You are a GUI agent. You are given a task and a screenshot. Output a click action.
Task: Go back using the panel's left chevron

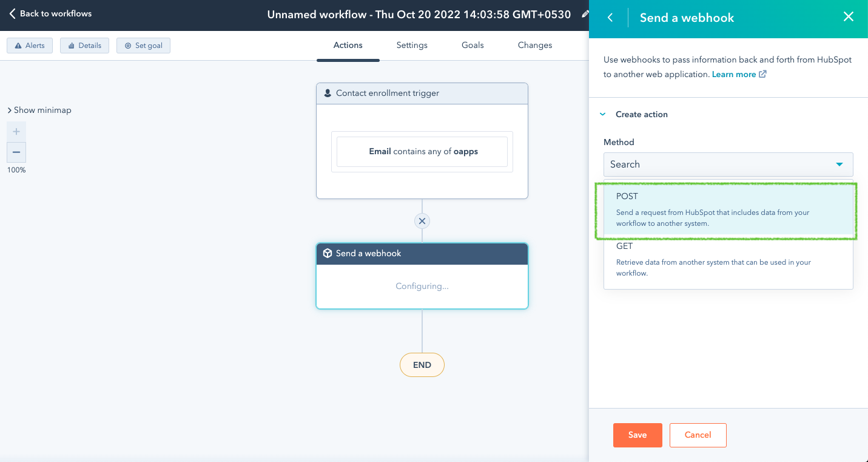coord(610,18)
